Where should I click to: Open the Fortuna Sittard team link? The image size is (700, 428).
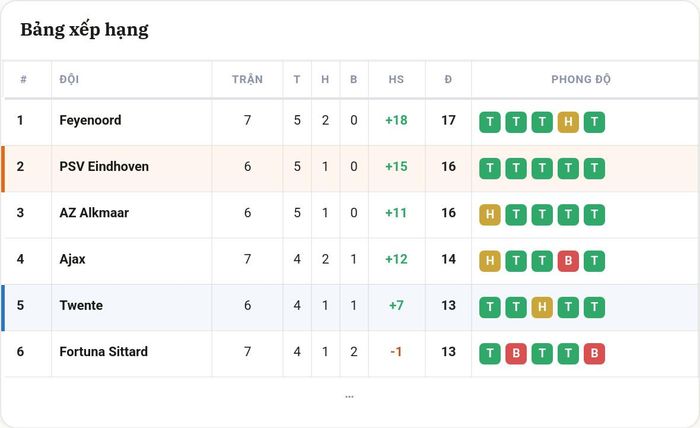(x=104, y=352)
